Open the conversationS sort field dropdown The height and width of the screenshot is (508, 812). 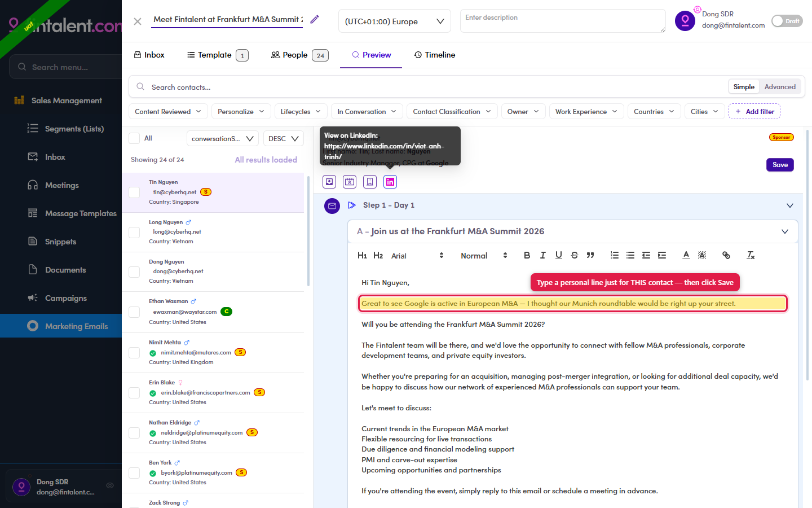click(x=223, y=138)
